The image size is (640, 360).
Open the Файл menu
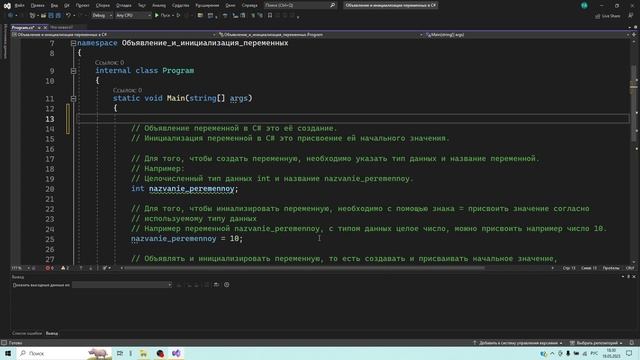coord(19,5)
